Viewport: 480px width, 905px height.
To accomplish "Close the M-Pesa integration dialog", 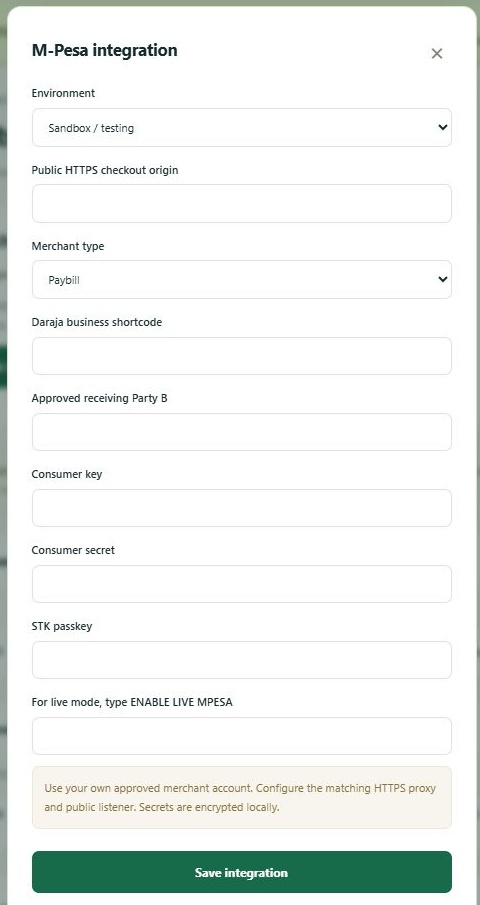I will (x=437, y=54).
